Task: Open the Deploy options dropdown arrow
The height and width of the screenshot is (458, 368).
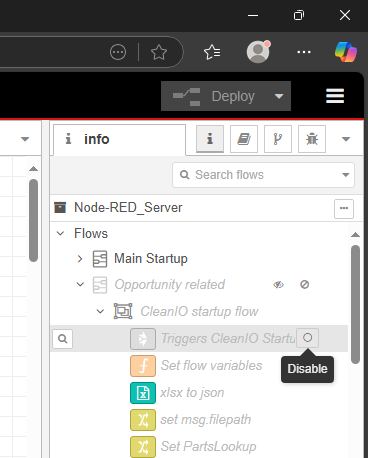Action: pyautogui.click(x=279, y=96)
